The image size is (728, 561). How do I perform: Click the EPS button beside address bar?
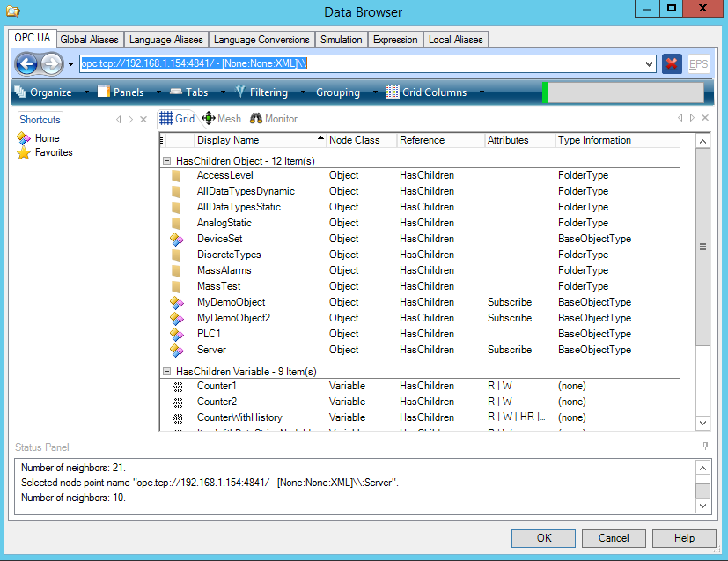[x=698, y=63]
